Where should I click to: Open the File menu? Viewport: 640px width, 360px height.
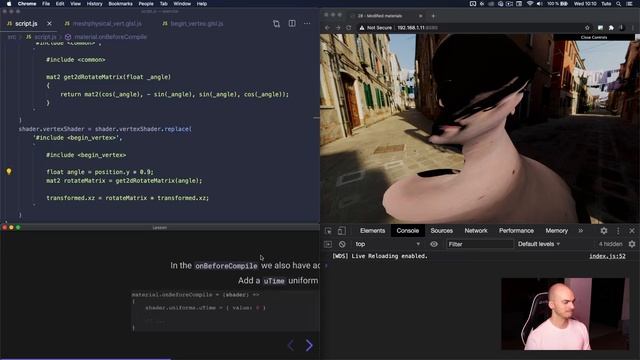coord(46,4)
